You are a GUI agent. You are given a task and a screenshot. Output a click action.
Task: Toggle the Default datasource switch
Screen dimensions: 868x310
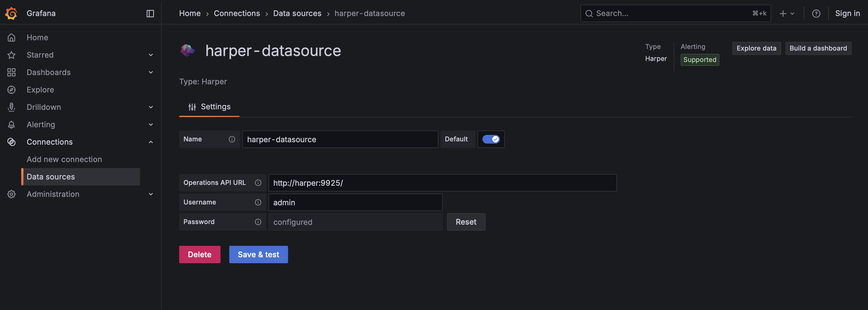(x=491, y=139)
